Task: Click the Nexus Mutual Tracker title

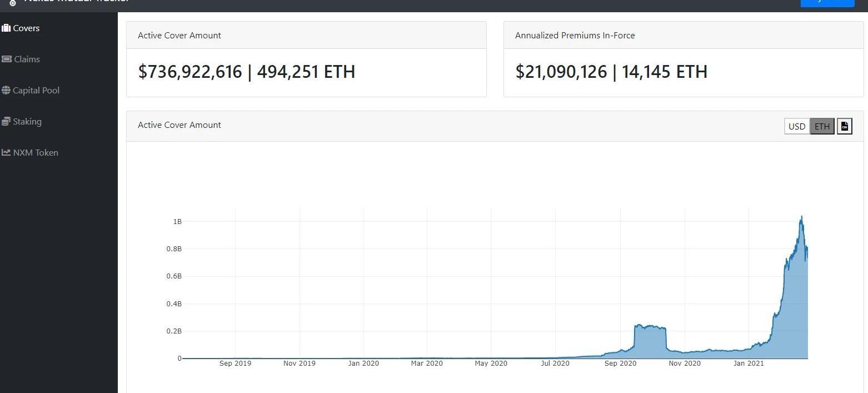Action: (x=77, y=2)
